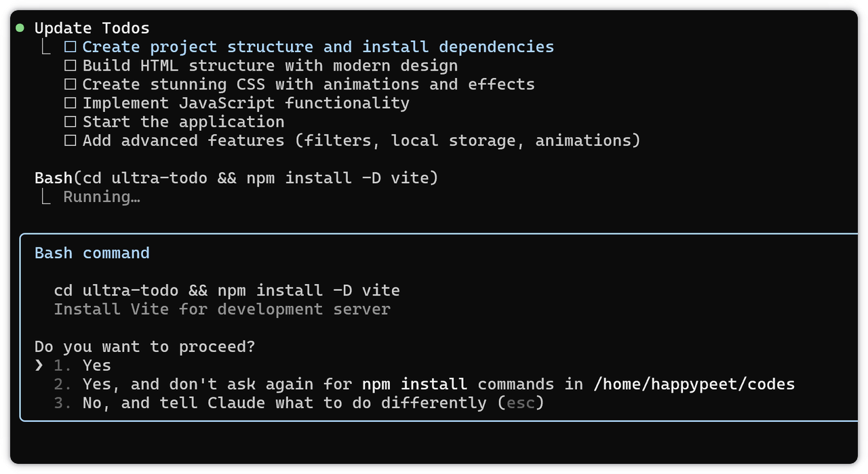Image resolution: width=868 pixels, height=474 pixels.
Task: Check the 'Create project structure' todo box
Action: [x=70, y=47]
